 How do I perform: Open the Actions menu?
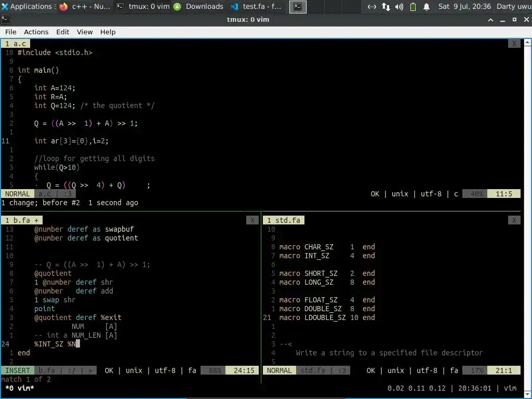click(x=36, y=32)
